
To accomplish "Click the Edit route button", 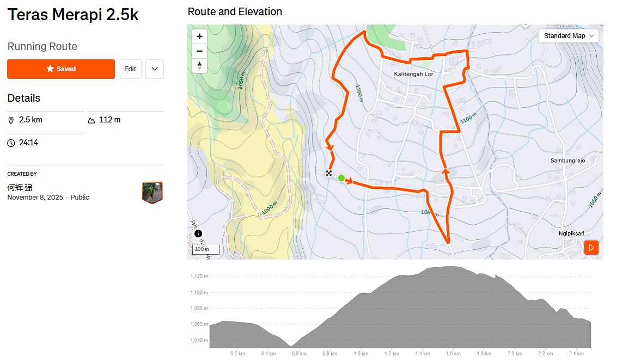I will coord(130,69).
